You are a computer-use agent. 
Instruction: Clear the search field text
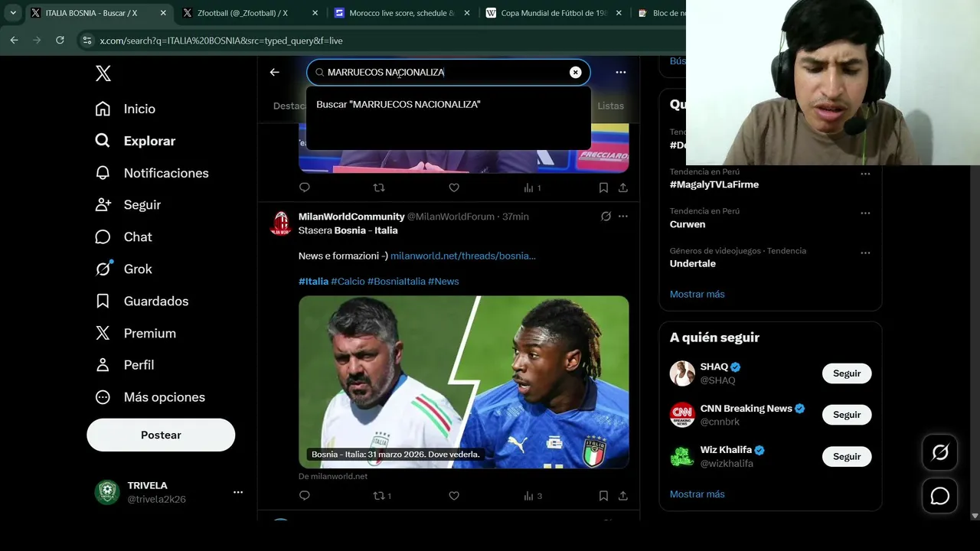[x=576, y=72]
